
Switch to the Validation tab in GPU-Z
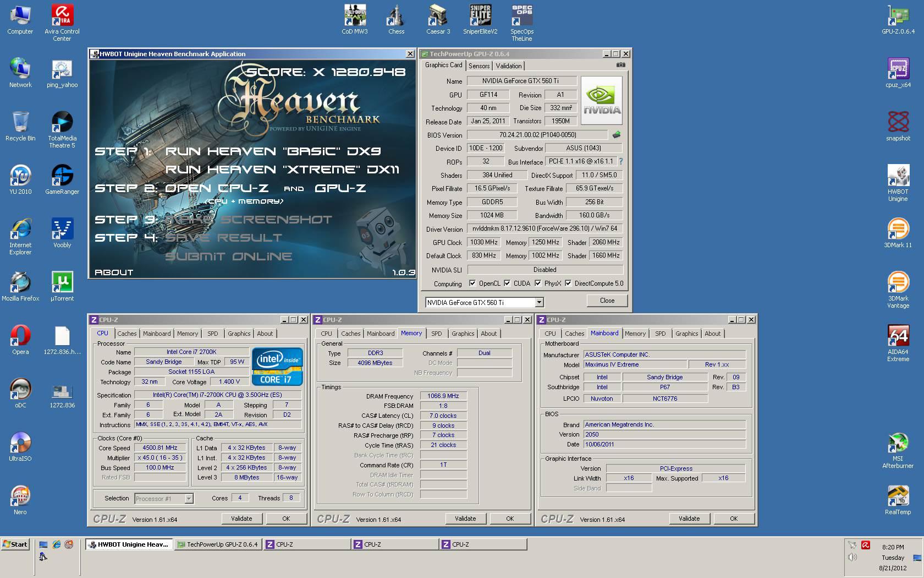tap(509, 66)
